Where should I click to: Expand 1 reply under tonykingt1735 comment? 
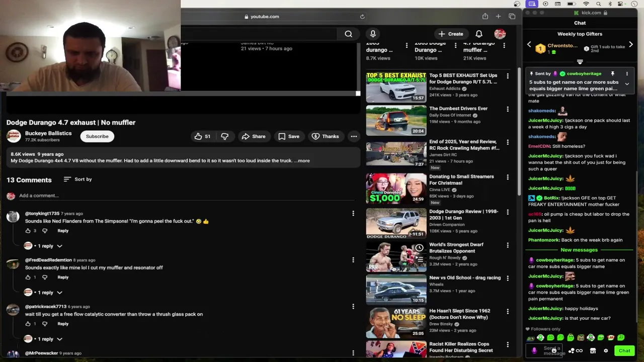point(43,246)
